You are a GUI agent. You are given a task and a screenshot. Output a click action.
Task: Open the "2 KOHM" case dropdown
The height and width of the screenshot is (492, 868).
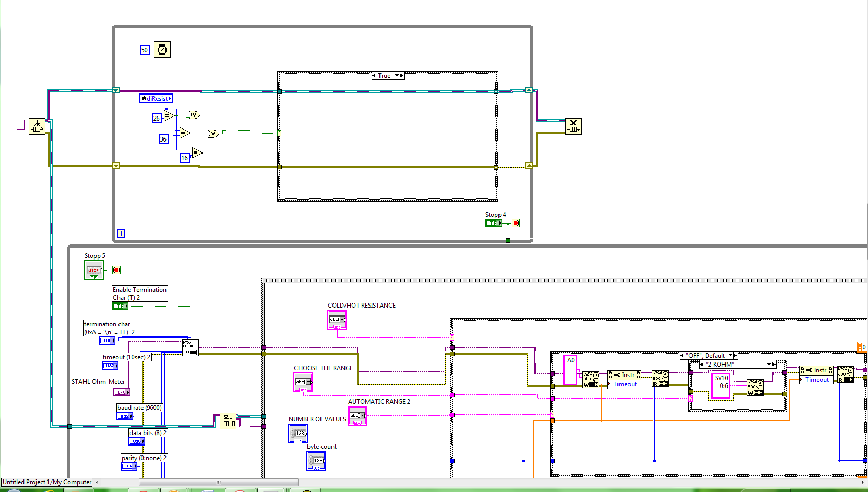point(769,364)
